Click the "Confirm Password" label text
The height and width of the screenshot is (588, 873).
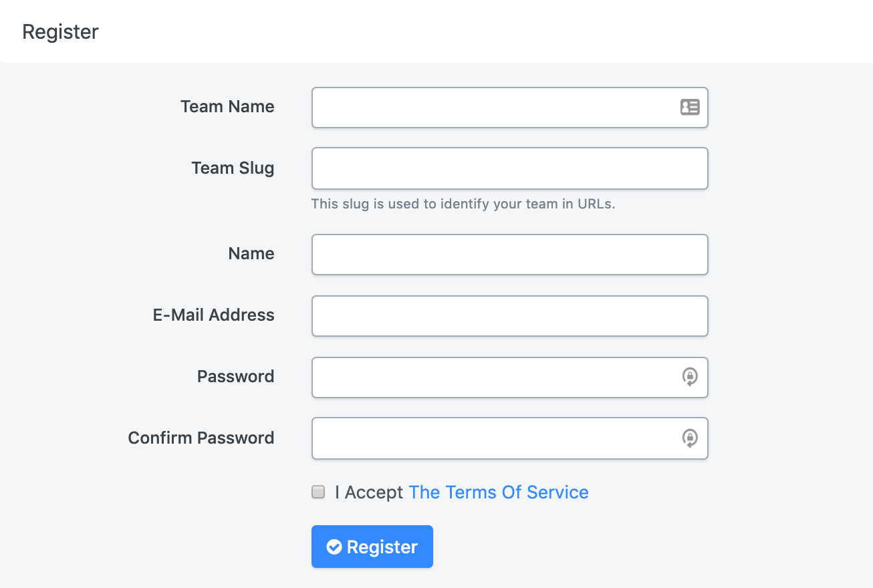(201, 438)
